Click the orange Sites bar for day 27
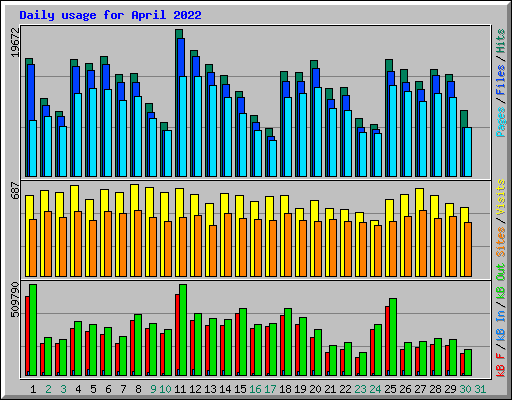 tap(423, 243)
